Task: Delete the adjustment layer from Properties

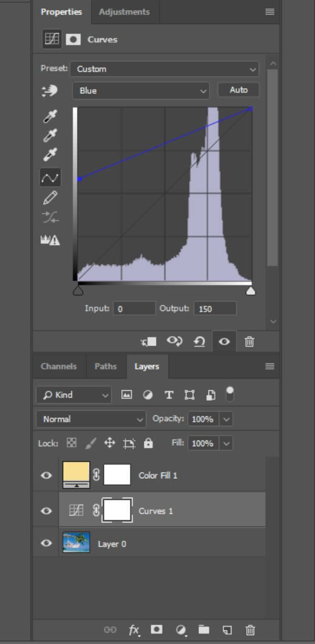Action: coord(249,342)
